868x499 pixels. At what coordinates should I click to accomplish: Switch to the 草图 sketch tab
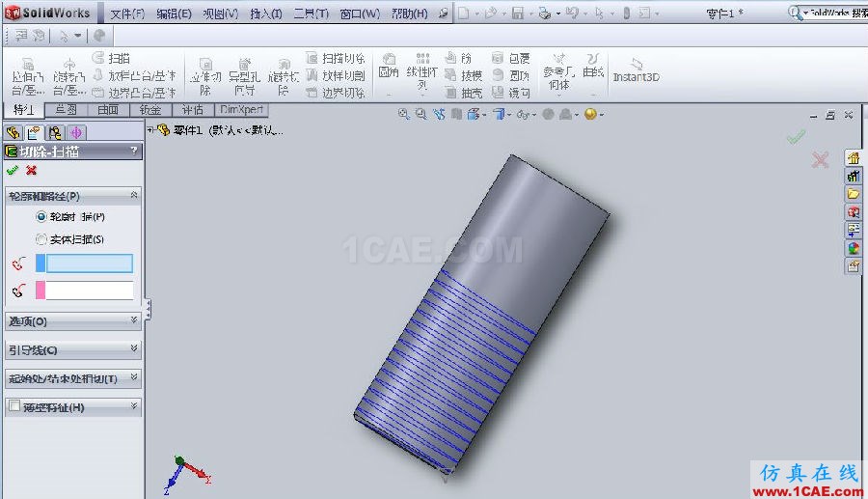click(66, 109)
